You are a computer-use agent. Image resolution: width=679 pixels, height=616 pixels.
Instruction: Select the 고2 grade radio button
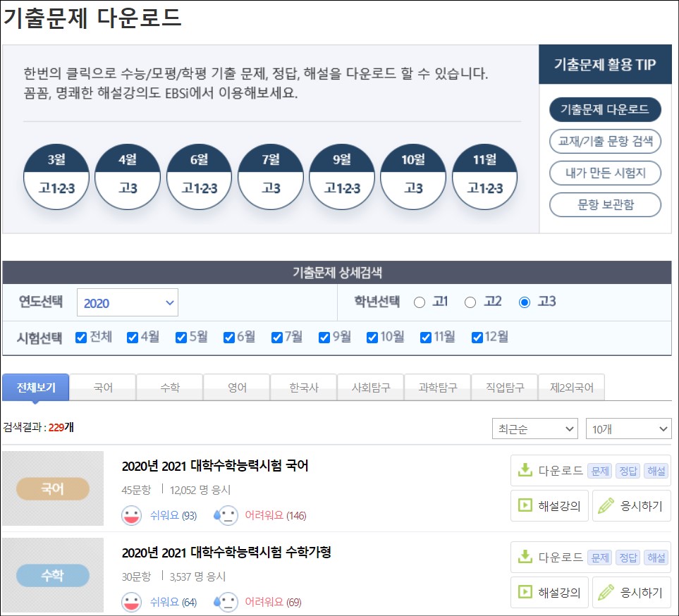tap(470, 302)
